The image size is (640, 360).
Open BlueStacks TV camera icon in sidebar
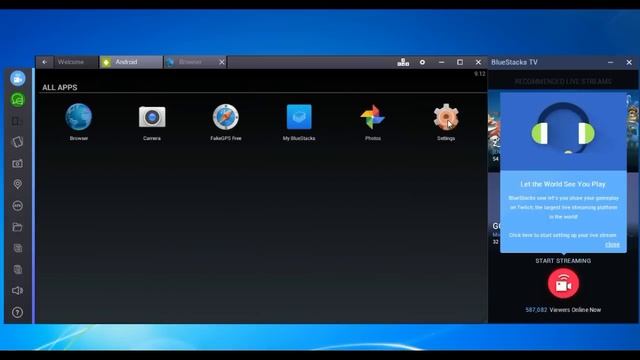click(x=18, y=78)
